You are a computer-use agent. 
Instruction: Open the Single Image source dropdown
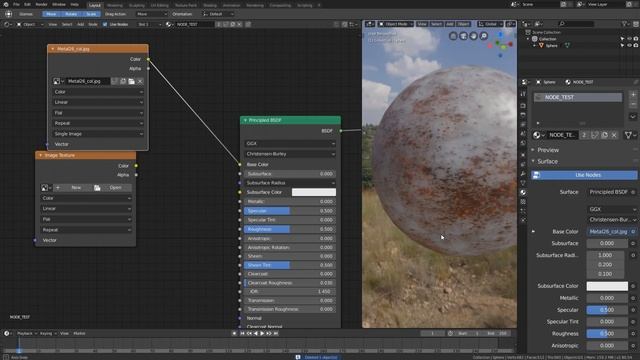pyautogui.click(x=98, y=134)
